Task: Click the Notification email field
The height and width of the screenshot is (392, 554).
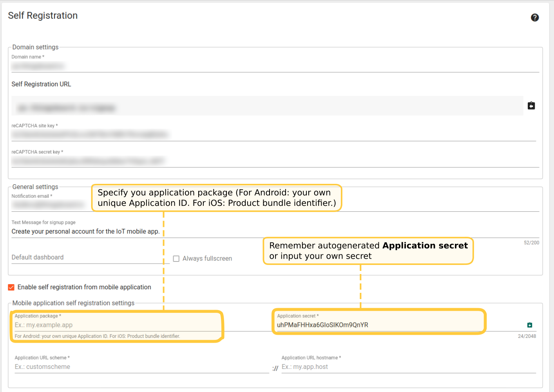Action: 51,205
